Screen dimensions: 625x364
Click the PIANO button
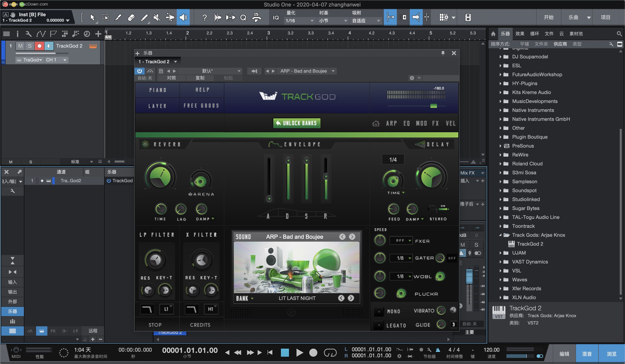157,90
